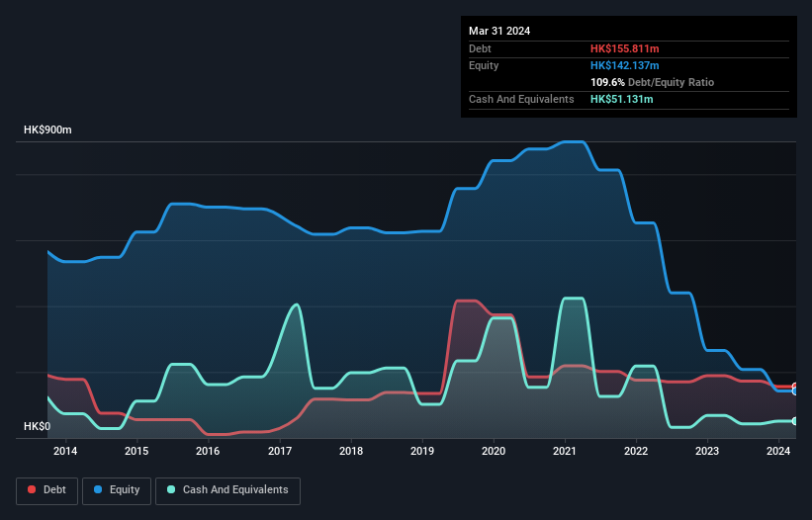
Task: Click the Equity label in tooltip
Action: (484, 65)
